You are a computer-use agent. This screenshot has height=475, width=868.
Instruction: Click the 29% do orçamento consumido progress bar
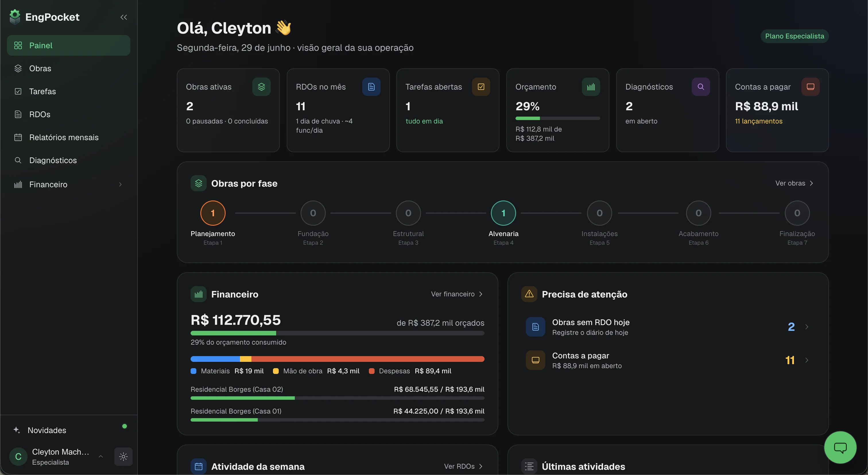pos(337,333)
